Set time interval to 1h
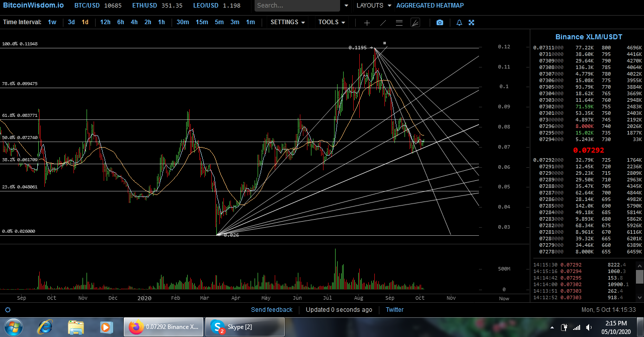The image size is (644, 337). click(x=162, y=22)
